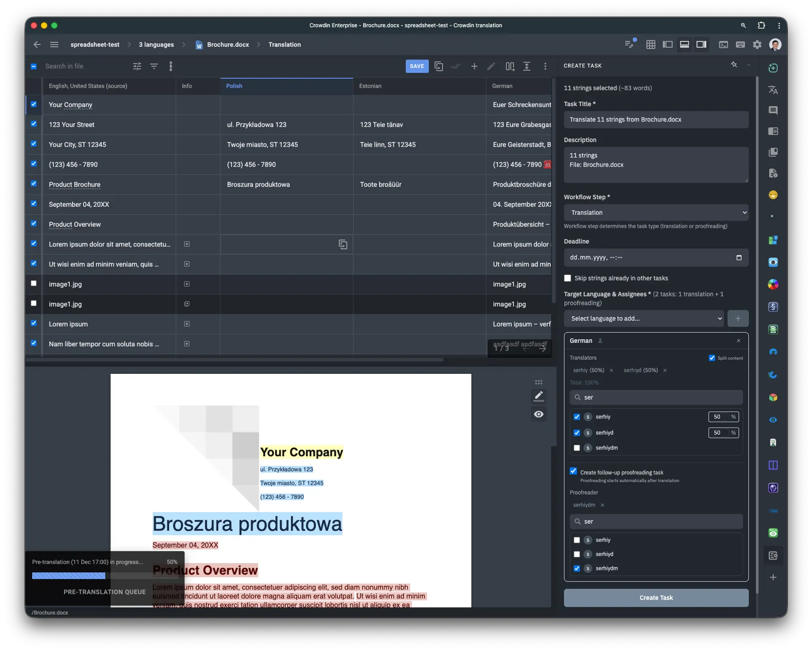The height and width of the screenshot is (650, 812).
Task: Open the console/terminal icon in top bar
Action: [x=723, y=44]
